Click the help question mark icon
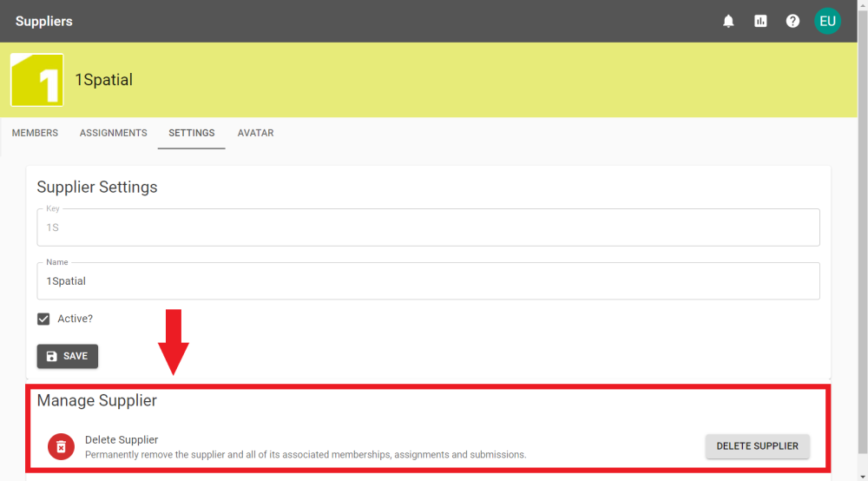868x481 pixels. 792,21
